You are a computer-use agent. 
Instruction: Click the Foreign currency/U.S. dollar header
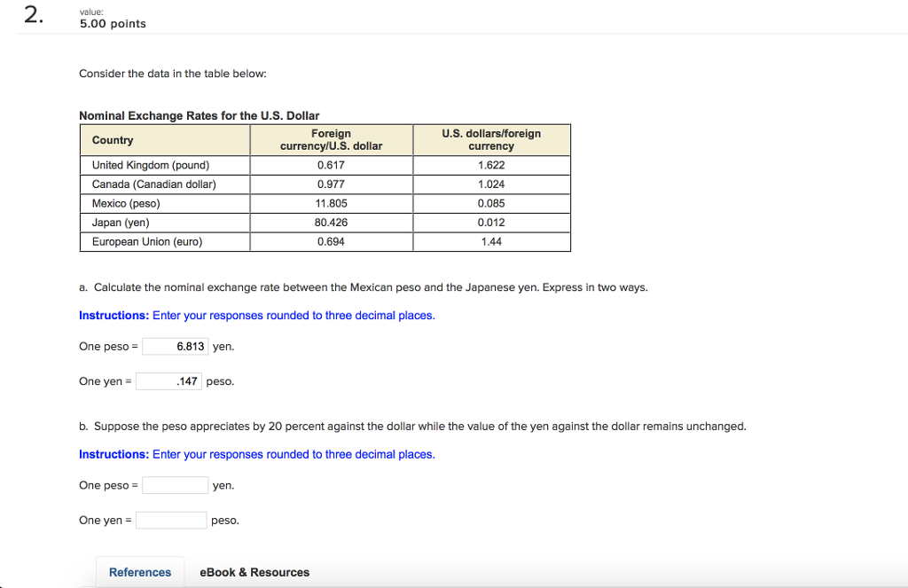coord(331,139)
